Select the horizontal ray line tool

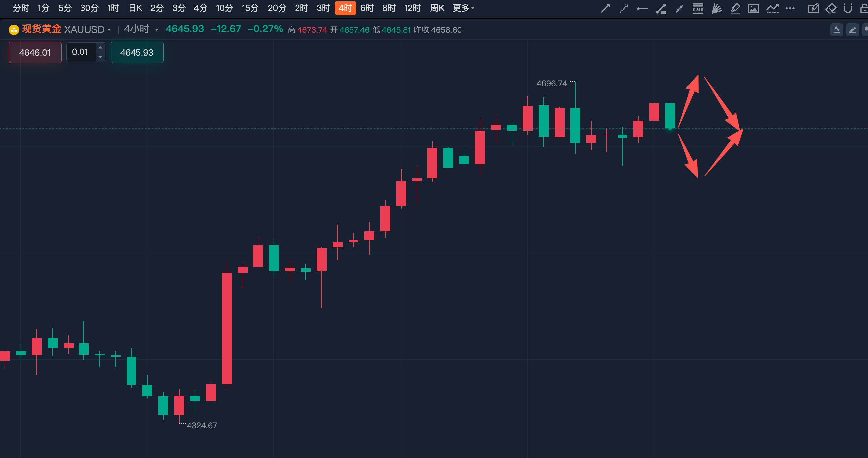(642, 8)
